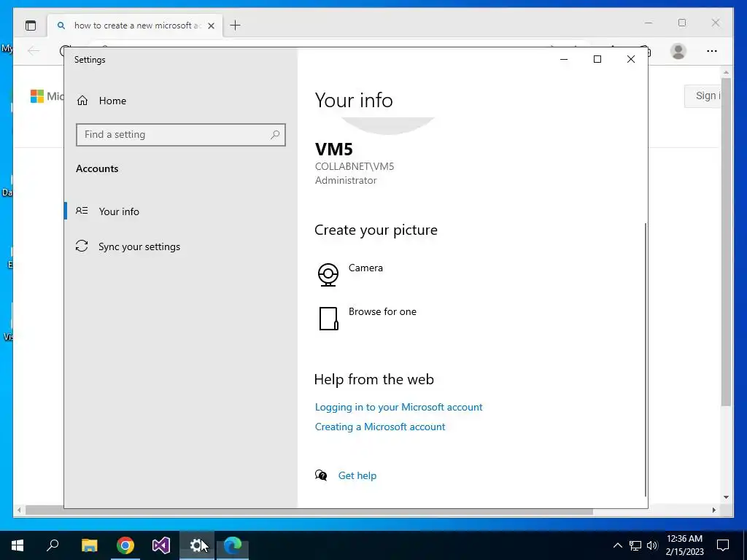Viewport: 747px width, 560px height.
Task: Minimize the Edge browser window
Action: pos(649,23)
